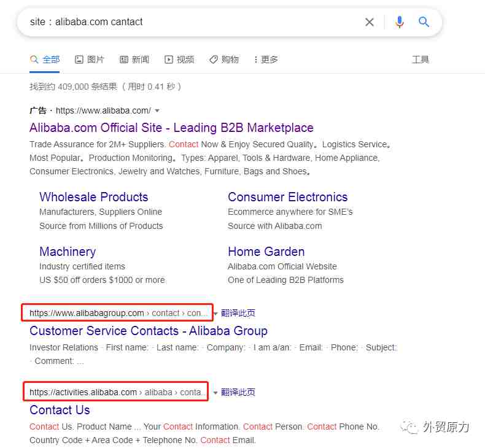Viewport: 485px width, 448px height.
Task: Open the Wholesale Products sitelink
Action: click(x=94, y=197)
